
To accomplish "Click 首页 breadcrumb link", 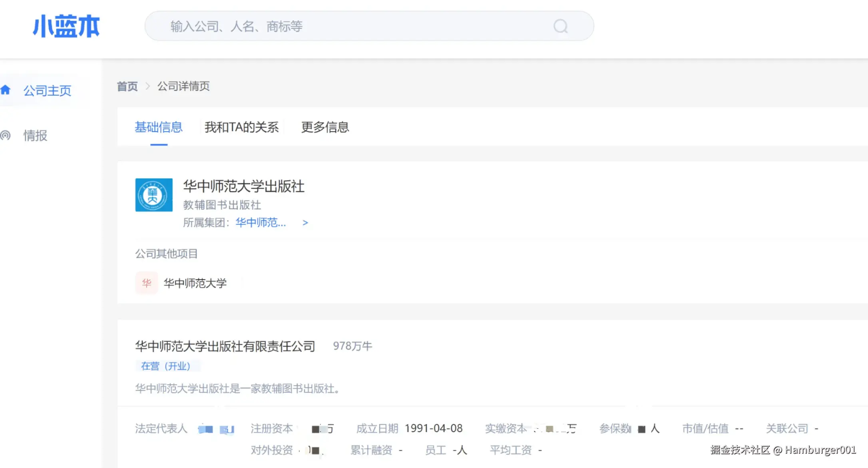I will pyautogui.click(x=127, y=86).
